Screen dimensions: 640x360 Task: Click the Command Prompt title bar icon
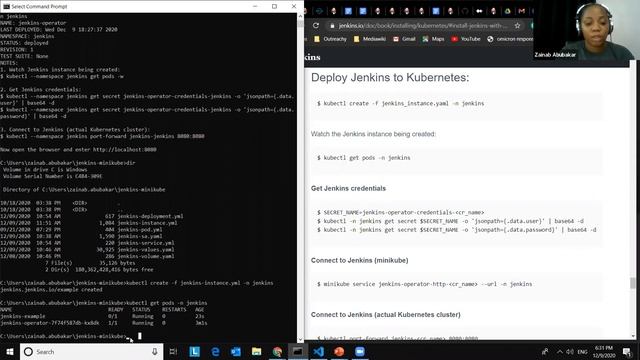coord(6,6)
